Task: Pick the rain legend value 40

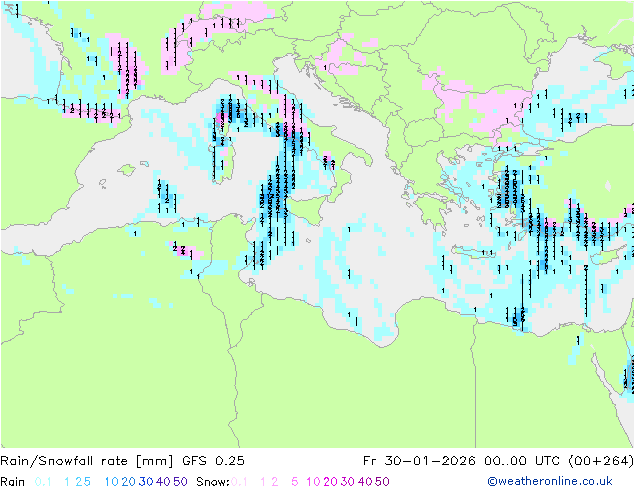Action: coord(163,482)
